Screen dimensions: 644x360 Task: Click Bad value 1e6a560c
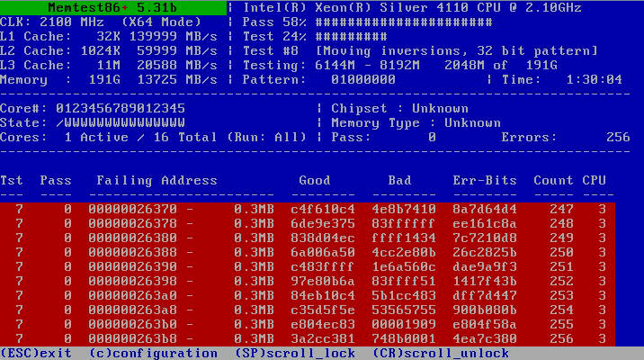click(404, 266)
